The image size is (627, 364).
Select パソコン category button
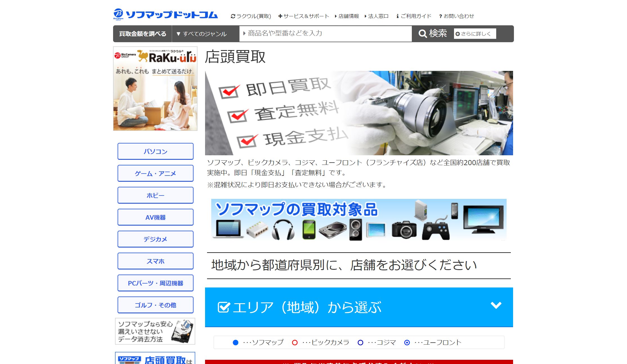click(x=156, y=151)
